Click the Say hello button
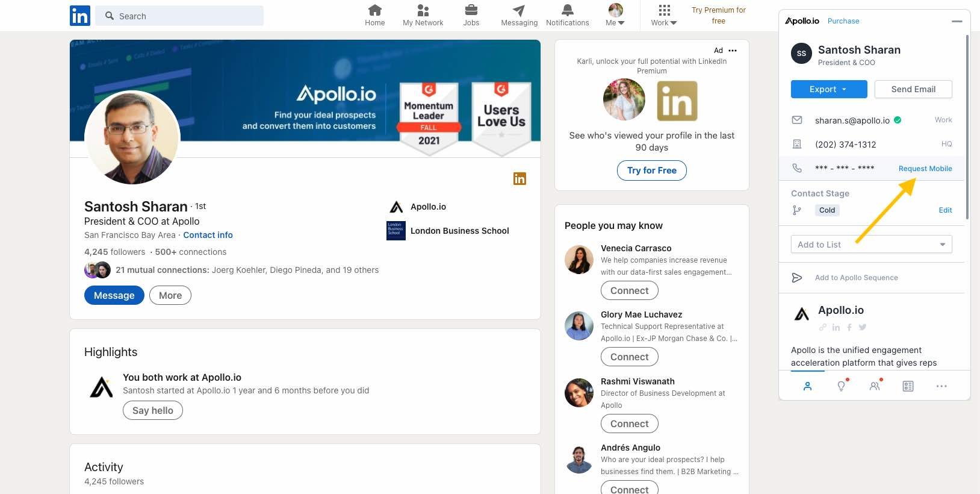The height and width of the screenshot is (494, 980). click(153, 410)
